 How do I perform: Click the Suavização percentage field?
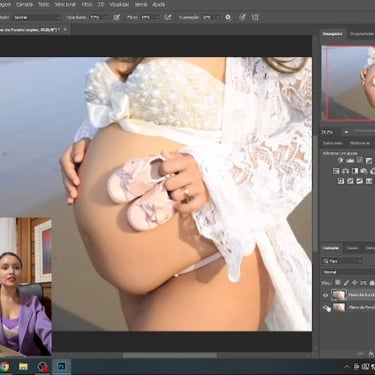pos(208,17)
